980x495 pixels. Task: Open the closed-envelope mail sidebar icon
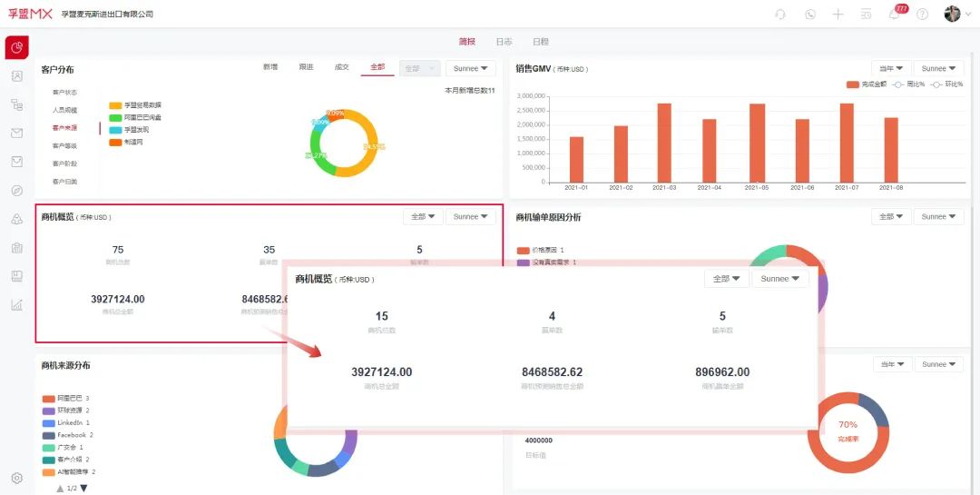tap(17, 133)
